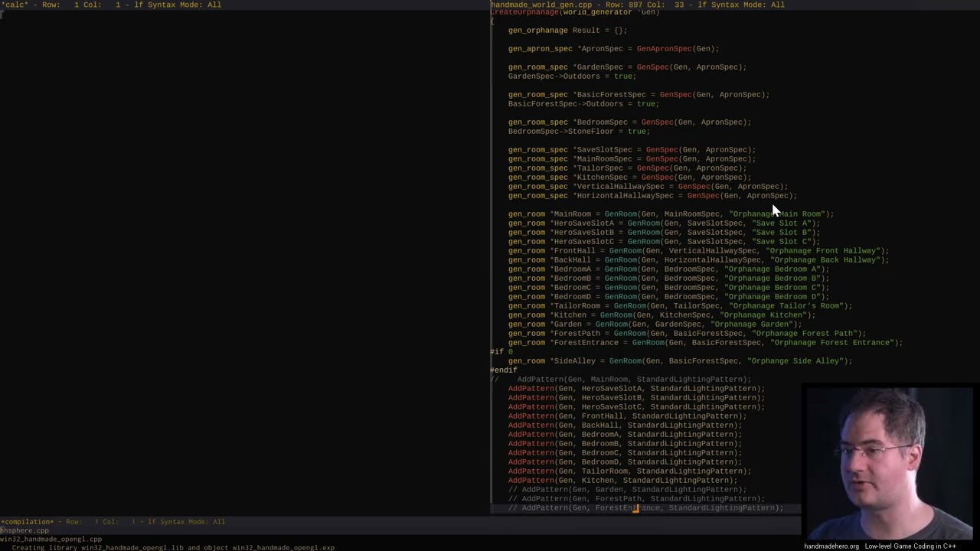Click commented AddPattern Garden line

[x=627, y=490]
